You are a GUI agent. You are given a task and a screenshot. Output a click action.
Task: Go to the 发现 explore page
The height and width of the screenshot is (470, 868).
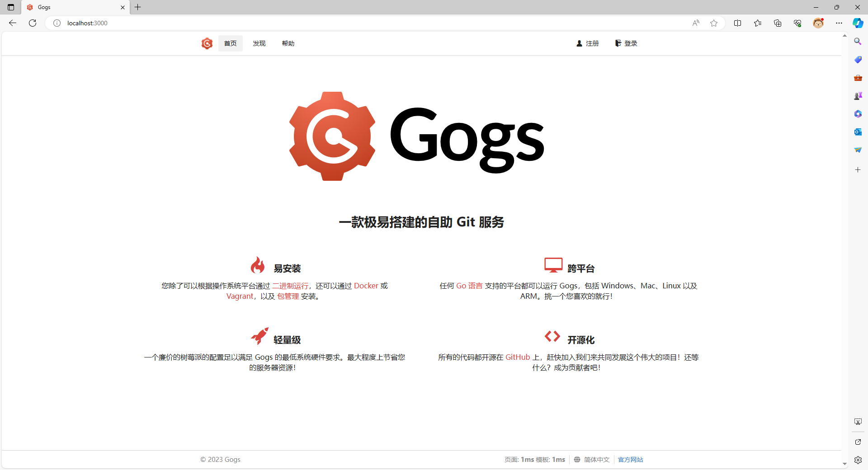(x=259, y=43)
